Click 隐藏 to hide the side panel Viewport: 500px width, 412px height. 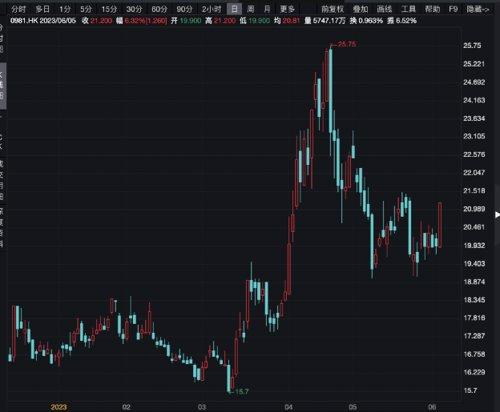coord(478,9)
